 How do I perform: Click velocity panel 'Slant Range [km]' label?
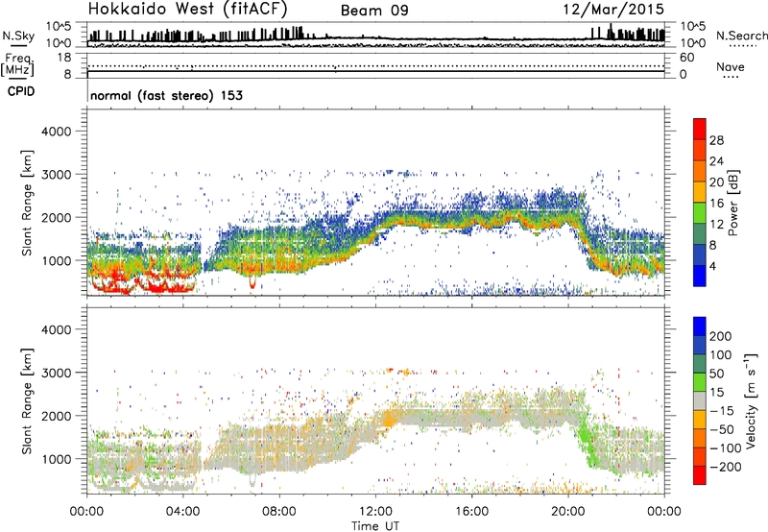click(x=27, y=400)
